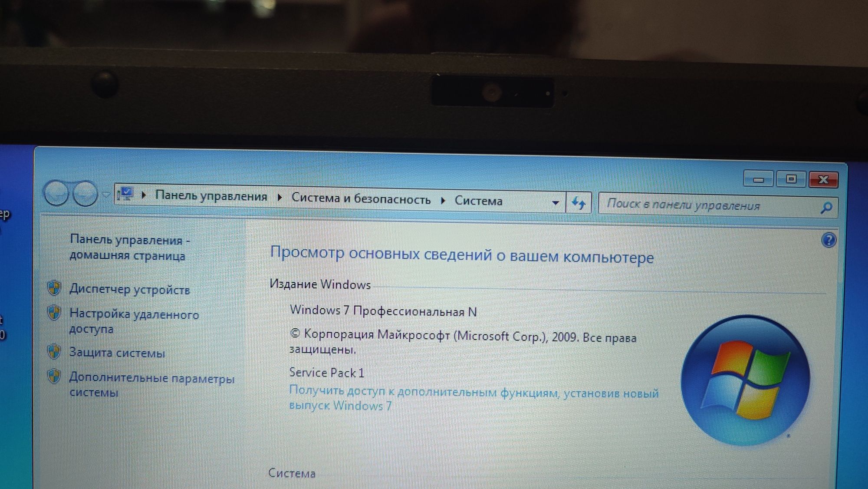Screen dimensions: 868x489
Task: Click shield icon beside Настройка удаленного доступа
Action: coord(54,313)
